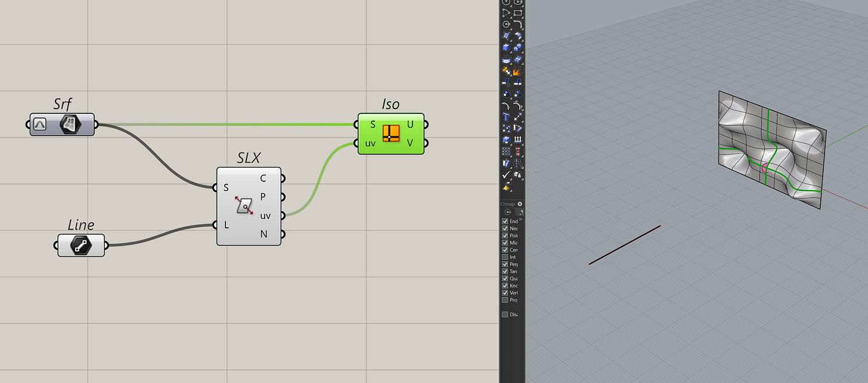Viewport: 868px width, 383px height.
Task: Click the S input of Iso component
Action: tap(356, 124)
